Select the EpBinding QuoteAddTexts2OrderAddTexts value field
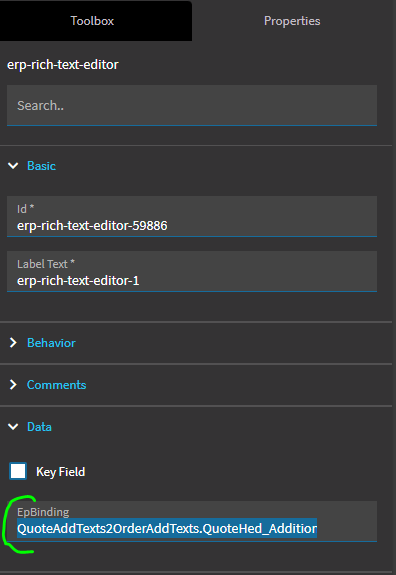Image resolution: width=396 pixels, height=575 pixels. 192,521
